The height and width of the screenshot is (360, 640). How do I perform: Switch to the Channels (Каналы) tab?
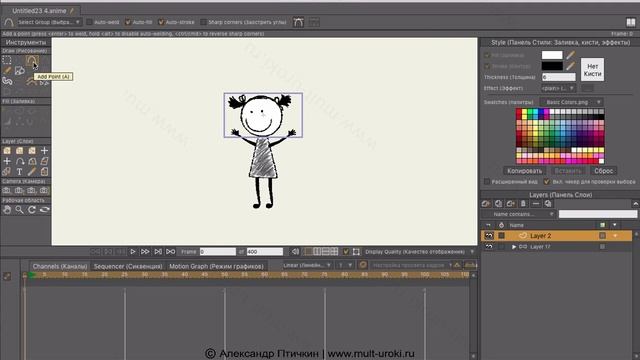(60, 266)
